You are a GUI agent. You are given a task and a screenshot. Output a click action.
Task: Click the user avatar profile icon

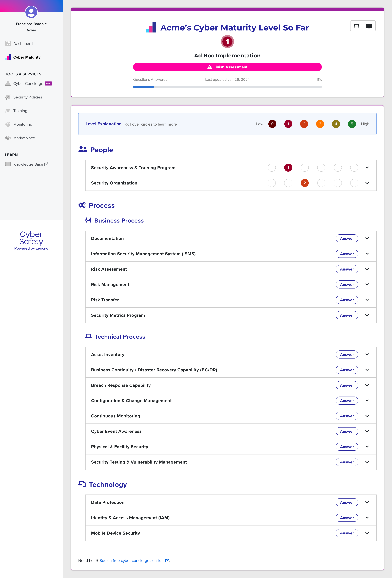pos(31,12)
